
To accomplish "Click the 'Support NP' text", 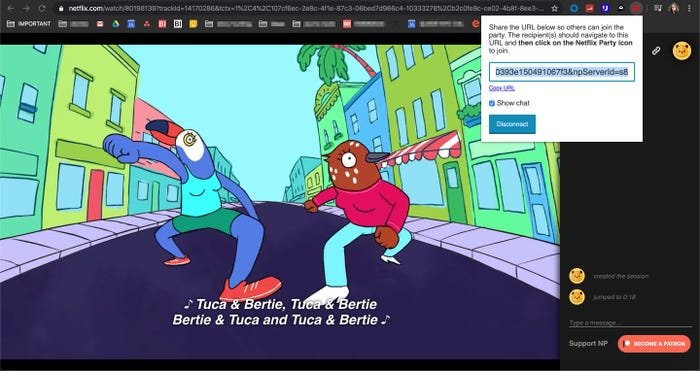I will coord(588,344).
